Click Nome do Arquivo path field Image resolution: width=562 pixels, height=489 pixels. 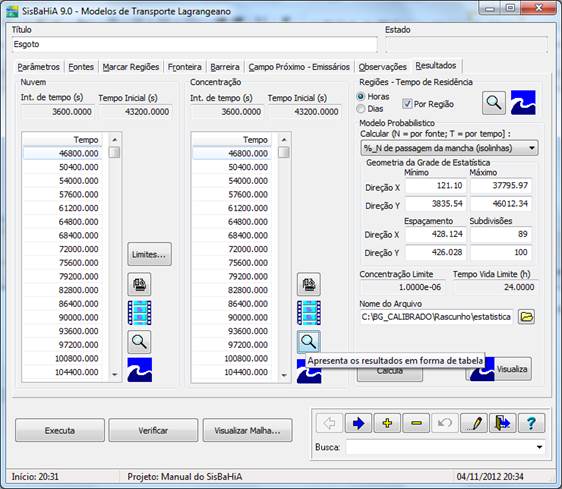(x=437, y=317)
